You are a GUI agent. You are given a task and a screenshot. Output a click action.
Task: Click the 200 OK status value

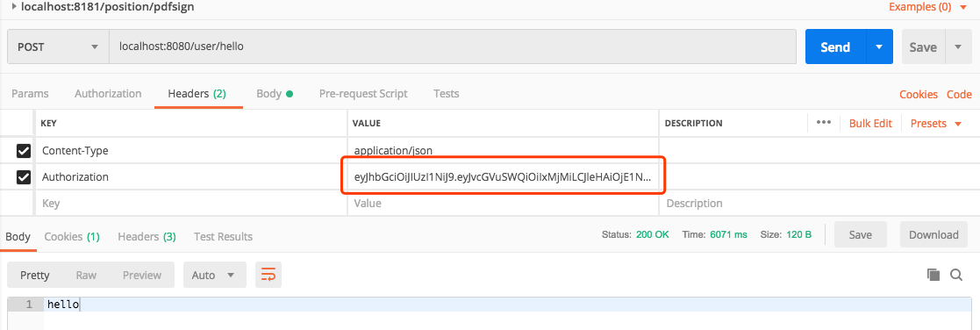click(653, 235)
